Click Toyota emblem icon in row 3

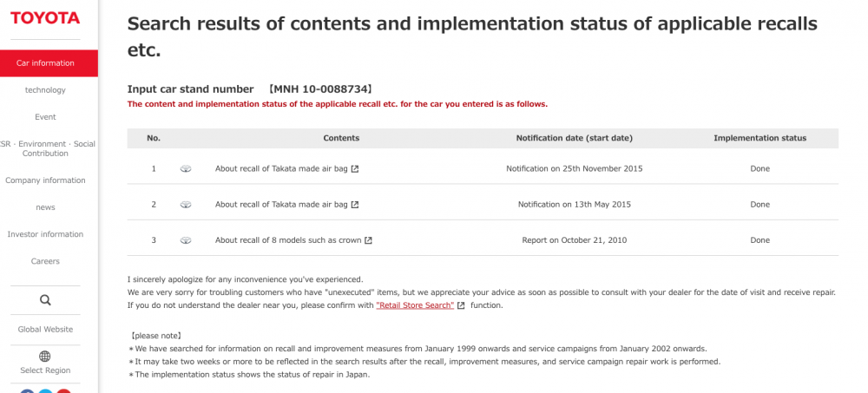(186, 241)
